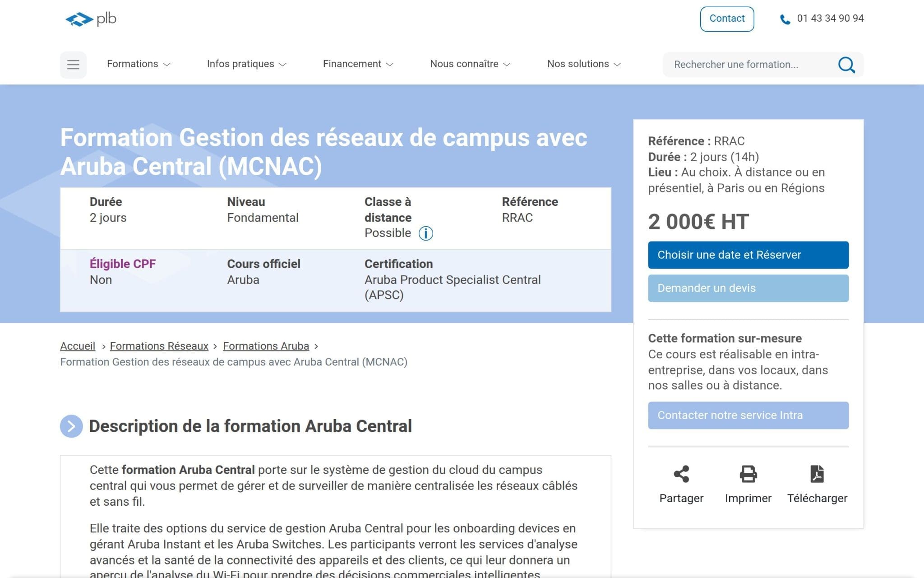Open the PLB logo home link
This screenshot has height=578, width=924.
91,19
